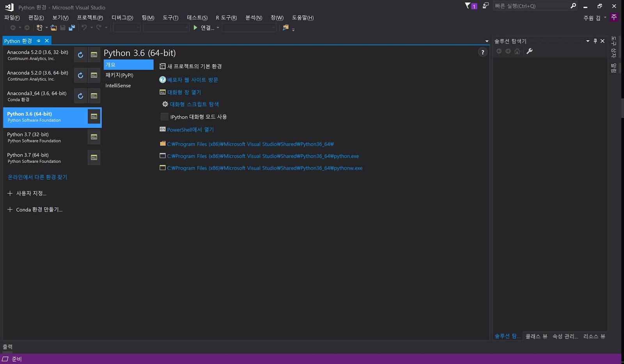This screenshot has height=364, width=624.
Task: Refresh the Anaconda 5.2.0 32-bit environment
Action: [x=80, y=55]
